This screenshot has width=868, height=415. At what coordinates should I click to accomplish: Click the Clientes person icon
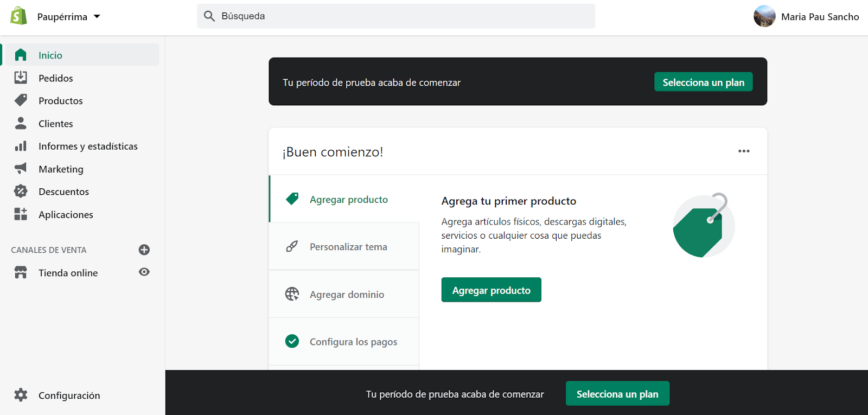tap(21, 123)
